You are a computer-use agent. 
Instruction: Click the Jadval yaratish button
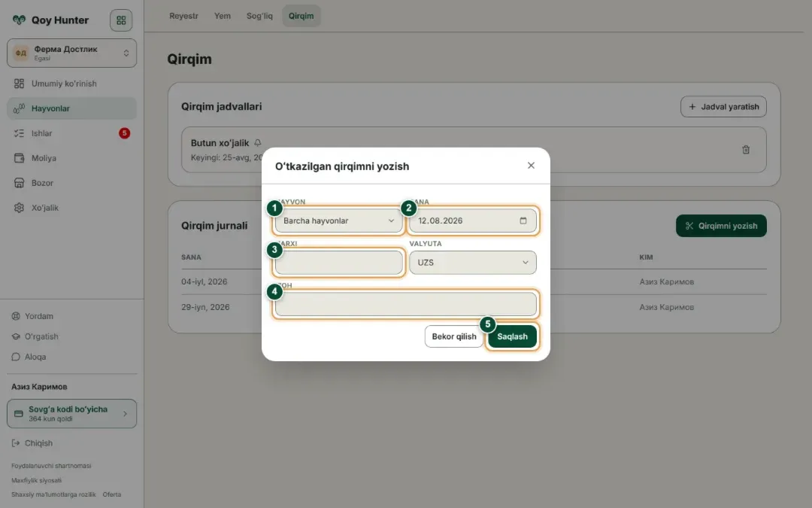click(723, 107)
